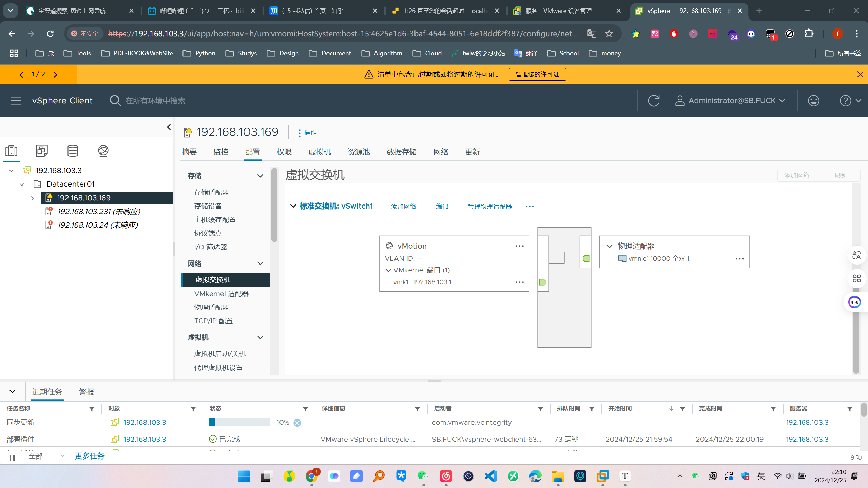Switch to VMs and Templates inventory view
The width and height of the screenshot is (868, 488).
(42, 151)
